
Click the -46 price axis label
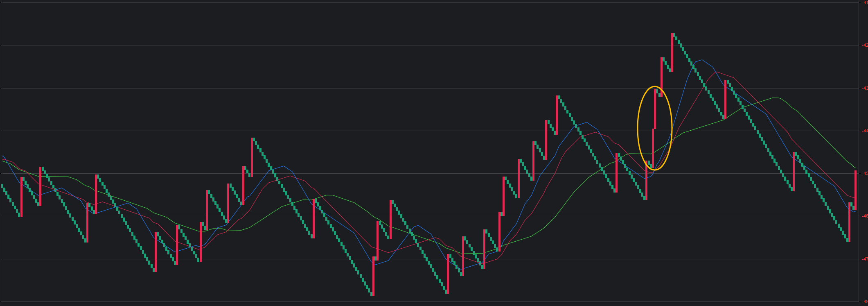pyautogui.click(x=864, y=216)
